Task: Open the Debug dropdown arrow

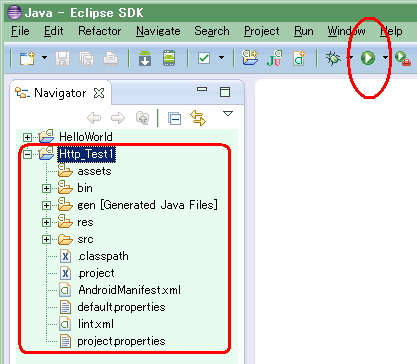Action: coord(350,58)
